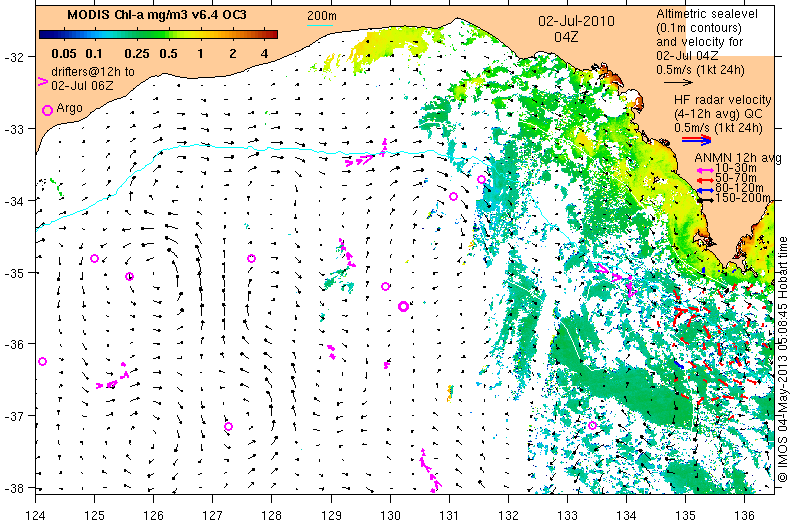The width and height of the screenshot is (800, 520).
Task: Click the black 150-200m ANMN arrow
Action: click(706, 200)
